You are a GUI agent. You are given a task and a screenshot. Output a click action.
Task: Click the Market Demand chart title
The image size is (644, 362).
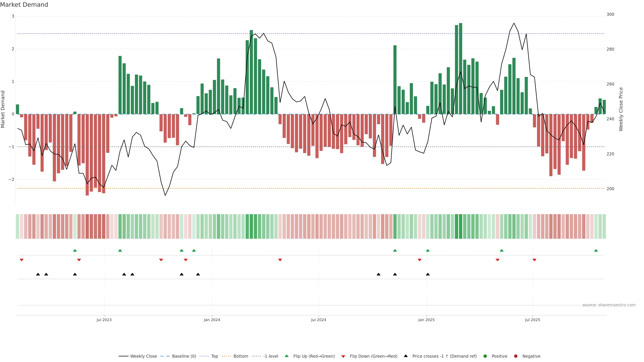[x=24, y=5]
